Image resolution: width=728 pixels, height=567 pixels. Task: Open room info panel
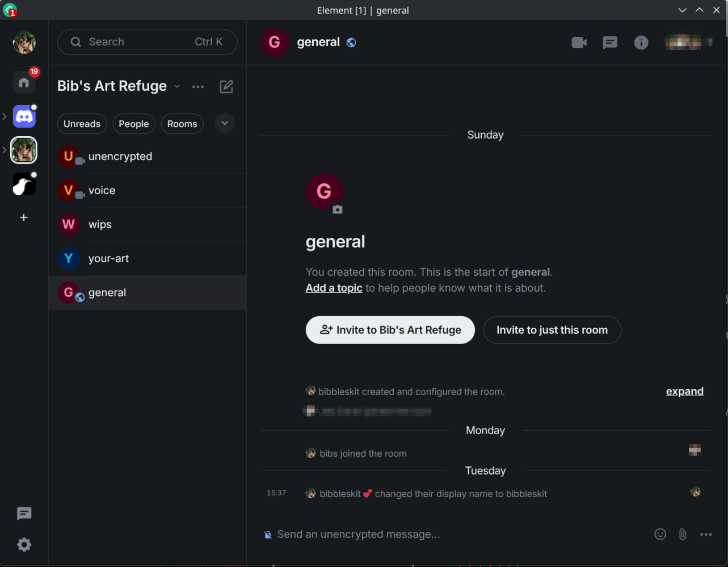click(x=641, y=43)
